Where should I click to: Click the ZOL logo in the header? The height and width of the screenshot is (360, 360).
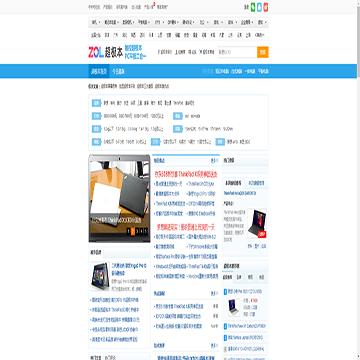coord(96,52)
